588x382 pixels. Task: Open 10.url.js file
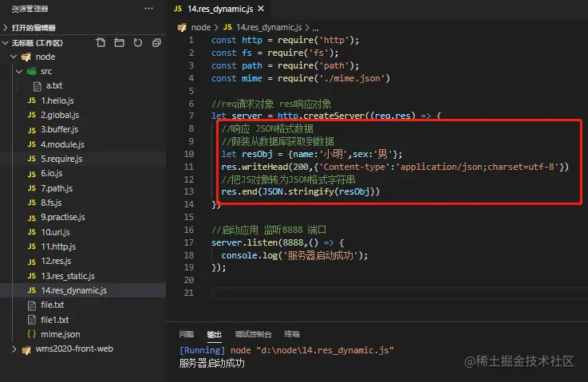[56, 232]
